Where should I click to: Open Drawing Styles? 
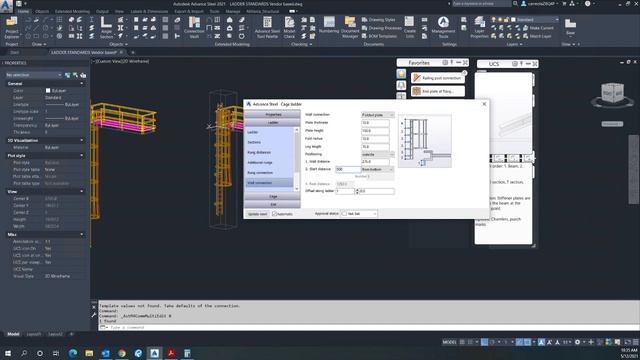[x=378, y=20]
